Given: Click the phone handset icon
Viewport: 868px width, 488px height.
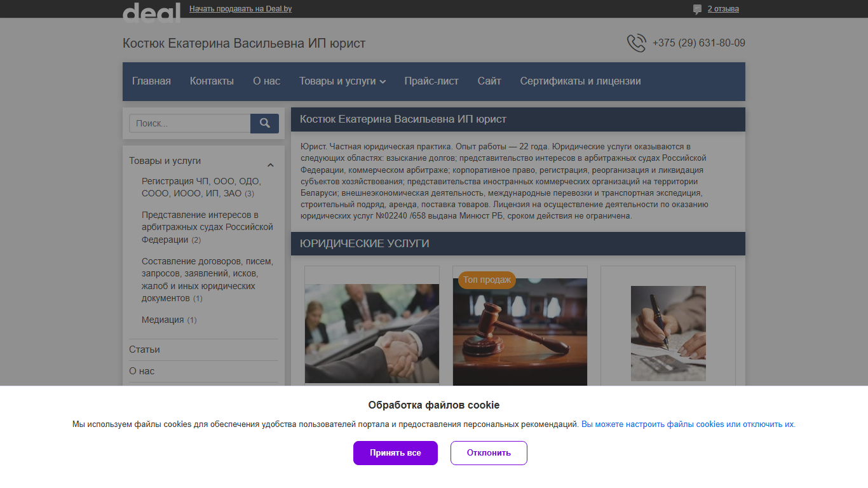Looking at the screenshot, I should point(636,43).
